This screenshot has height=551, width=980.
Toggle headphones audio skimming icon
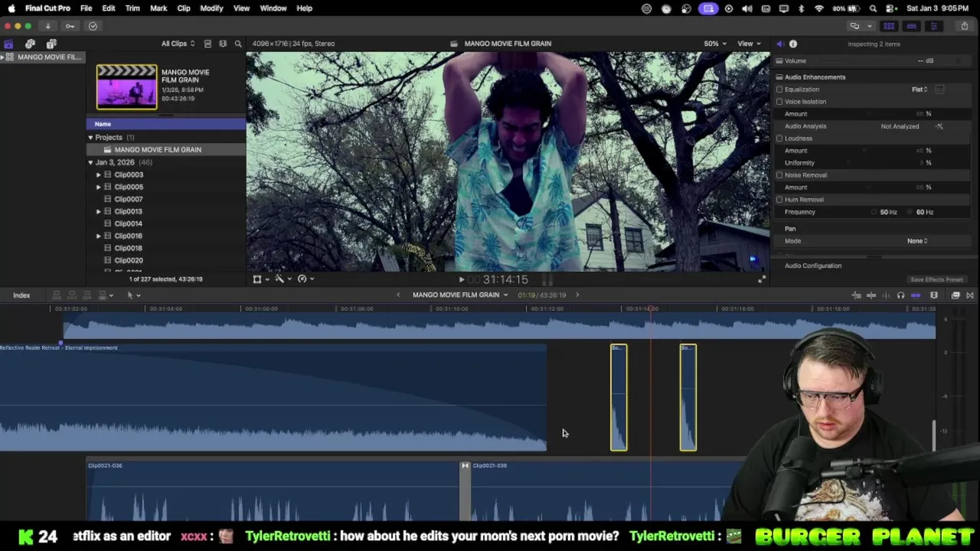pos(900,295)
